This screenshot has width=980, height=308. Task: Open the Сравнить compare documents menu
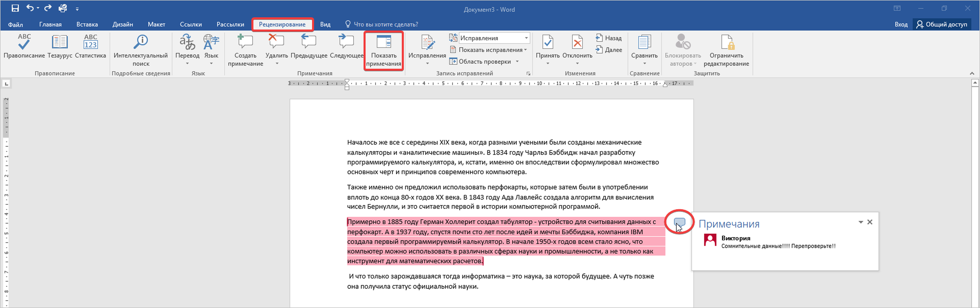[644, 49]
